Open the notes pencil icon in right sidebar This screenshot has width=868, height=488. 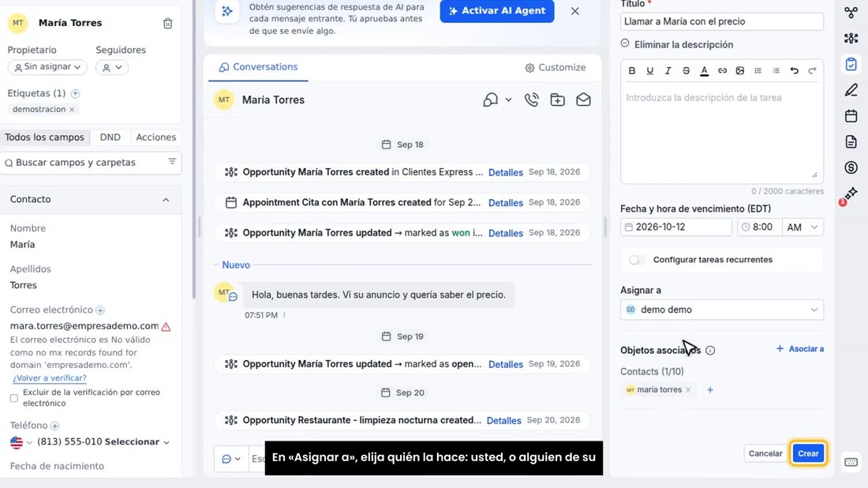851,90
